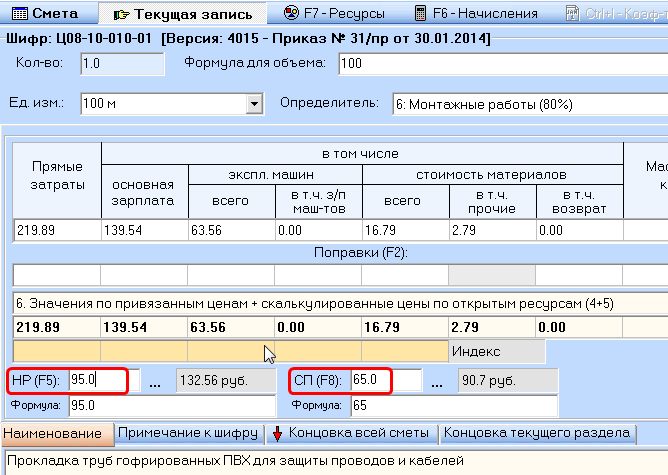The image size is (668, 475).
Task: Open the Определитель field Монтажные работы
Action: tap(530, 104)
